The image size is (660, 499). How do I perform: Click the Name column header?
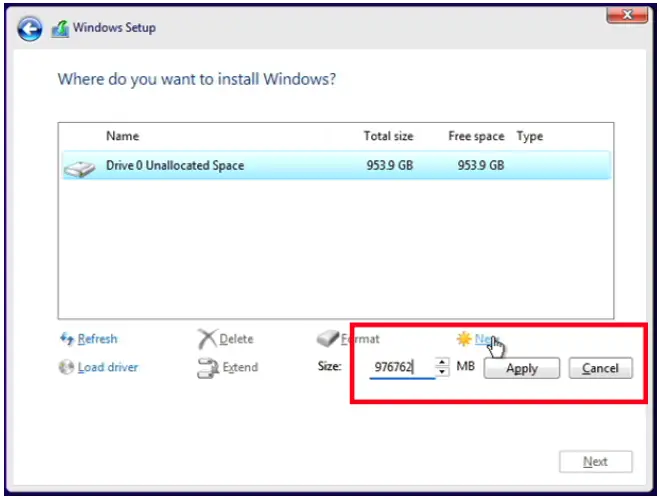[122, 136]
